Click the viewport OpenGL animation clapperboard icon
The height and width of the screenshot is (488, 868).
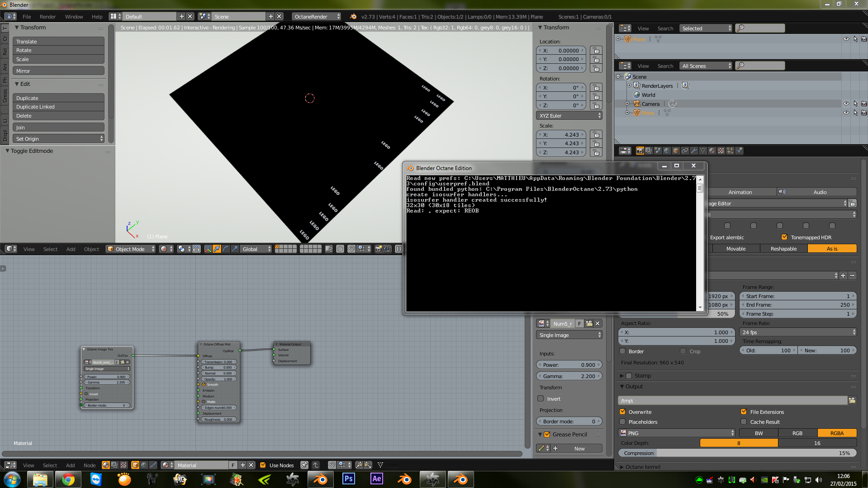[x=388, y=249]
